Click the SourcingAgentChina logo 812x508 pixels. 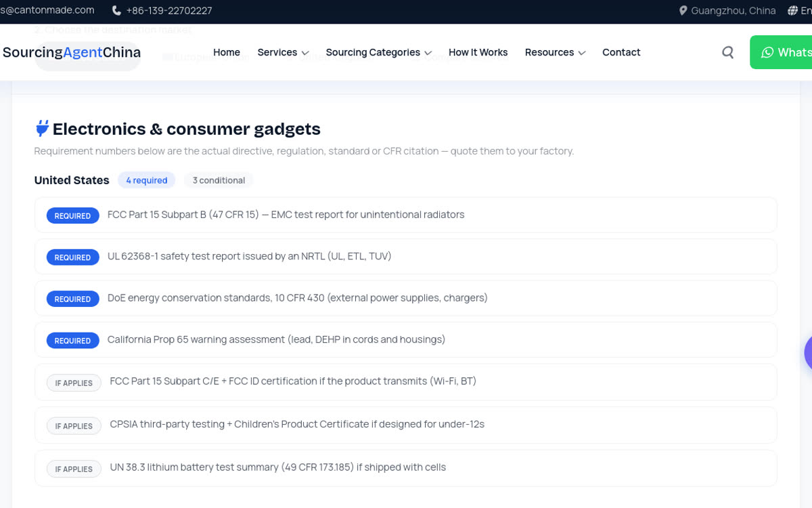click(70, 52)
